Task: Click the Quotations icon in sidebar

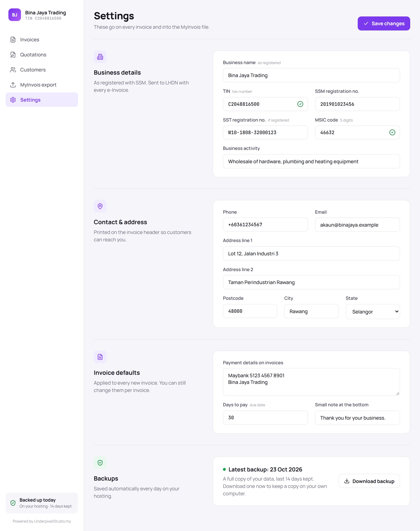Action: click(x=13, y=55)
